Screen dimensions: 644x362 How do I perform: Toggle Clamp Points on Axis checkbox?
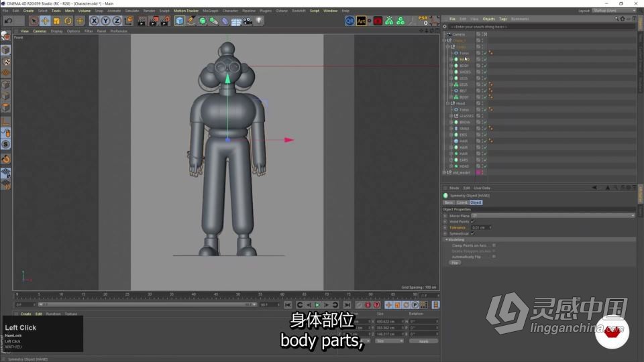pyautogui.click(x=494, y=245)
